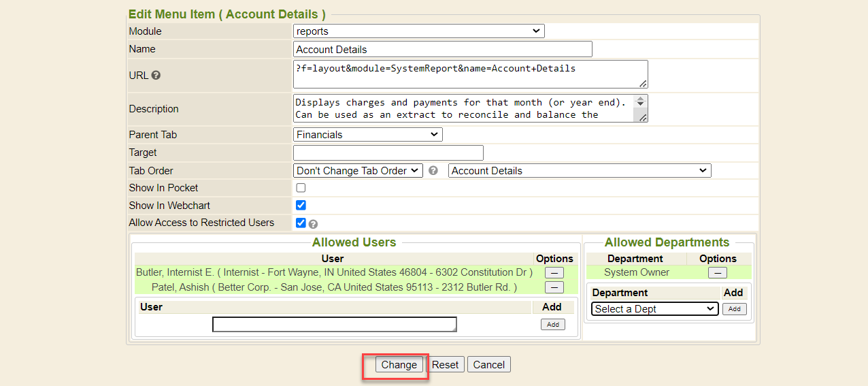
Task: Open the Don't Change Tab Order dropdown
Action: click(x=358, y=171)
